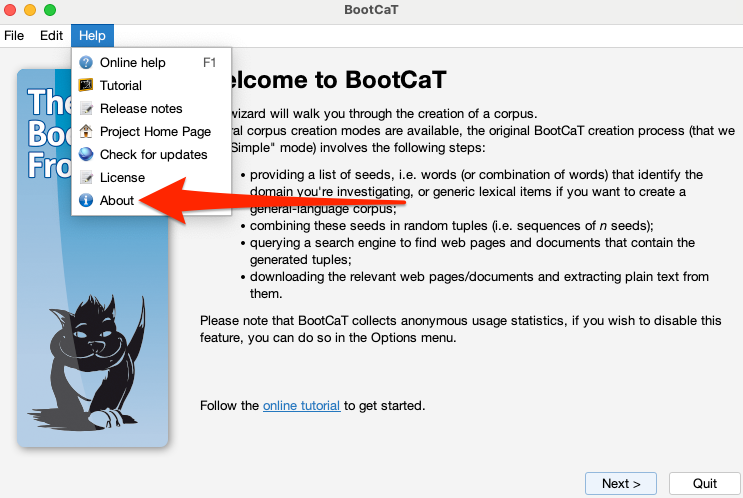Screen dimensions: 743x498
Task: Maximize the window with the green button
Action: 49,10
